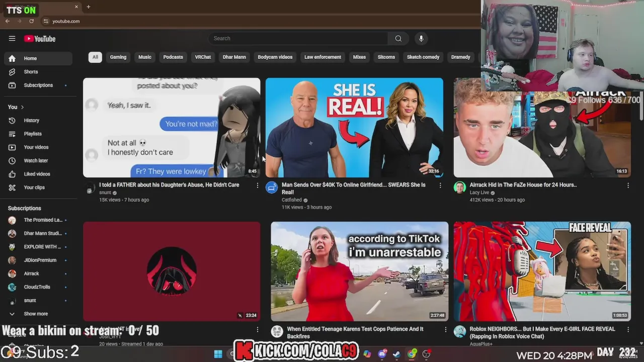Open the Lacy Live channel avatar

(460, 188)
